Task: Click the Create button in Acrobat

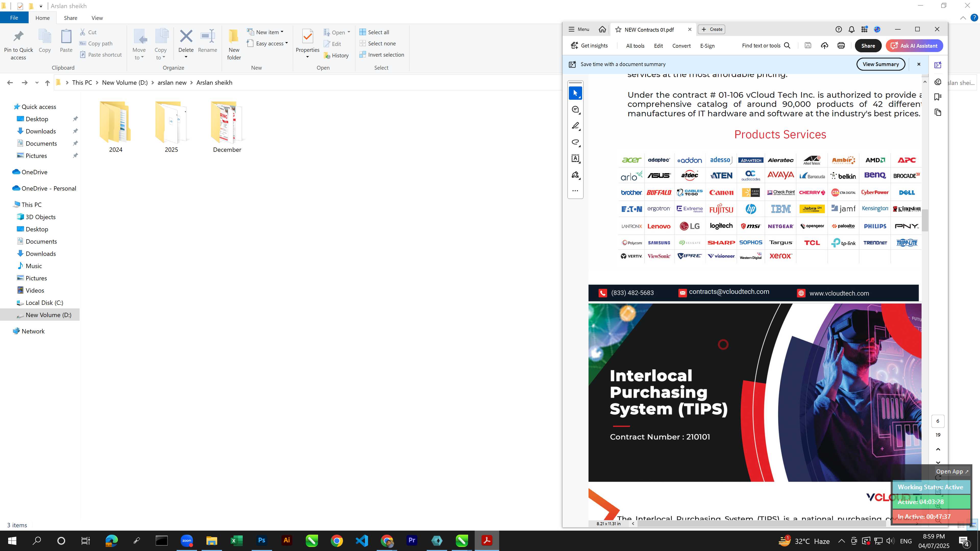Action: coord(712,29)
